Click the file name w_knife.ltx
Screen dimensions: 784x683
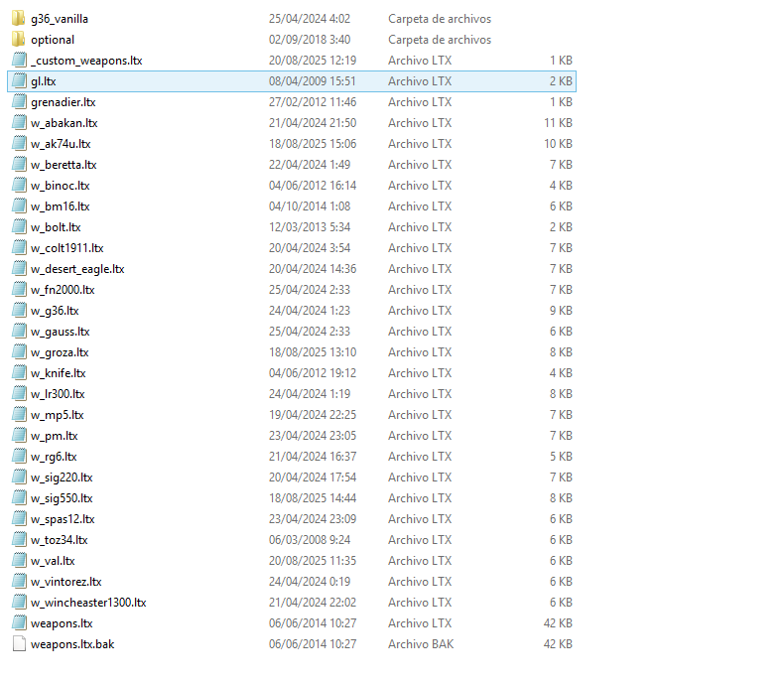pos(58,373)
